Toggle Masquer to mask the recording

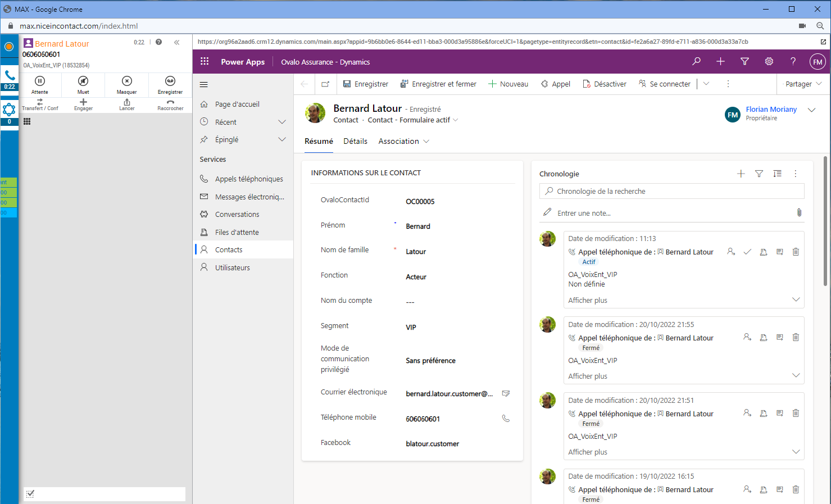tap(126, 84)
